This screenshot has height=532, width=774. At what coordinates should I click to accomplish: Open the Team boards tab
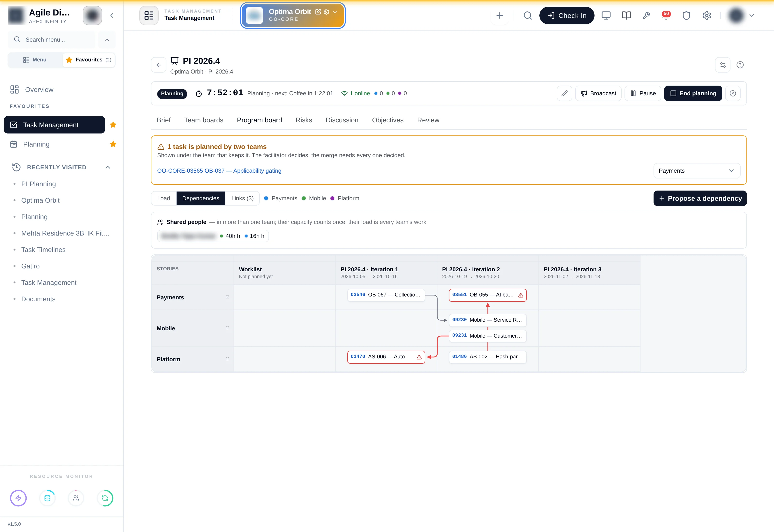pyautogui.click(x=204, y=120)
